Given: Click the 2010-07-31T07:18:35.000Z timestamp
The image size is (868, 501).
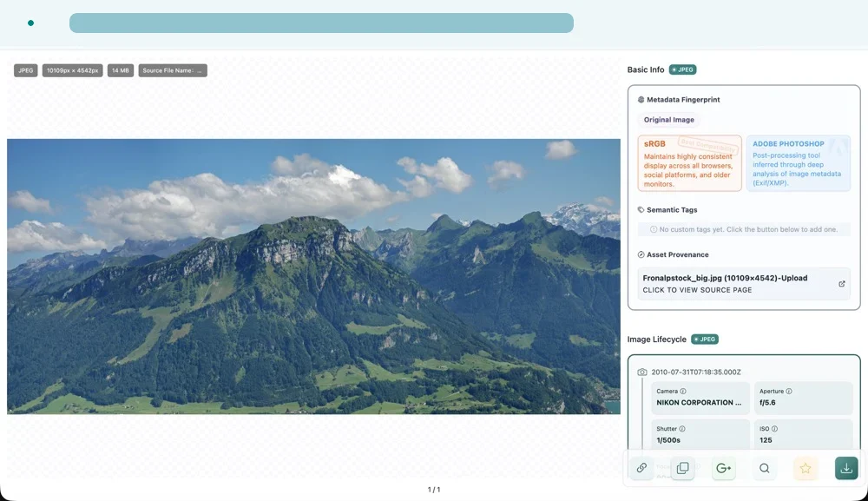Looking at the screenshot, I should (x=696, y=372).
